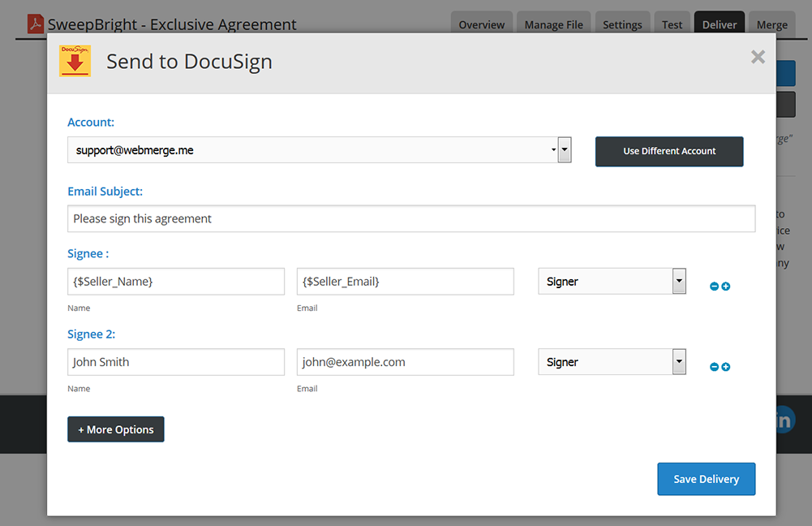Expand the More Options section

[x=116, y=429]
